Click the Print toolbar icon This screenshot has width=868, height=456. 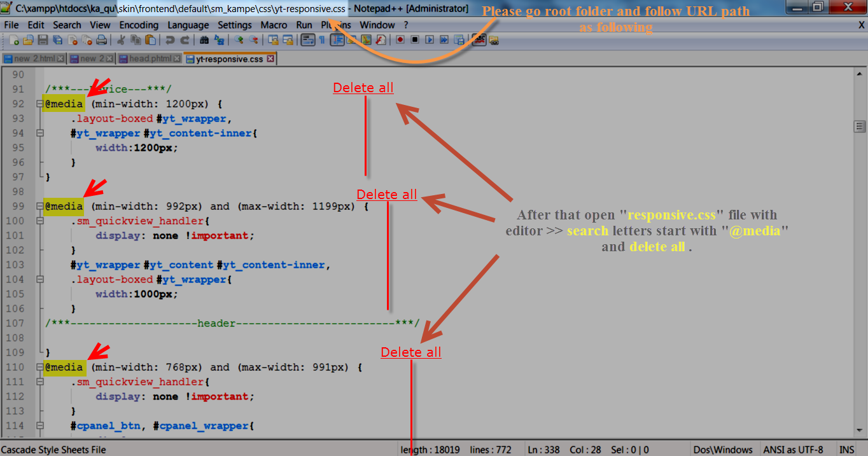(x=101, y=40)
